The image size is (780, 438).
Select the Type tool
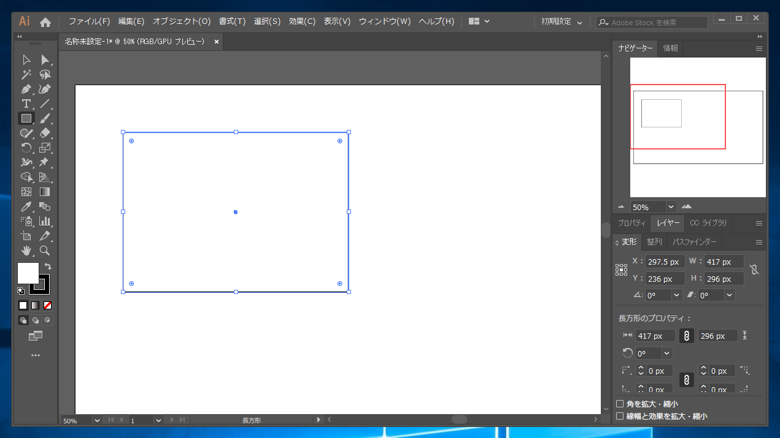(x=26, y=104)
